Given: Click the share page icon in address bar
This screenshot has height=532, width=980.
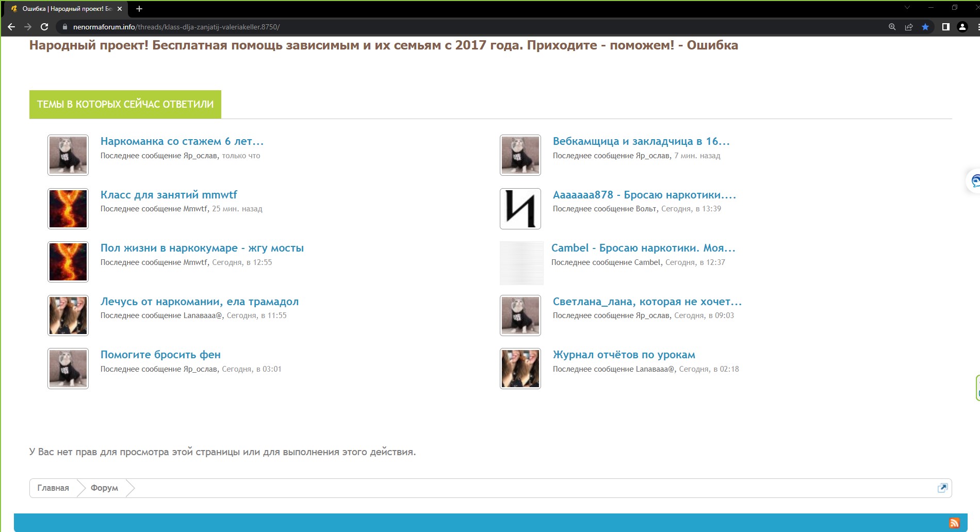Looking at the screenshot, I should 909,27.
